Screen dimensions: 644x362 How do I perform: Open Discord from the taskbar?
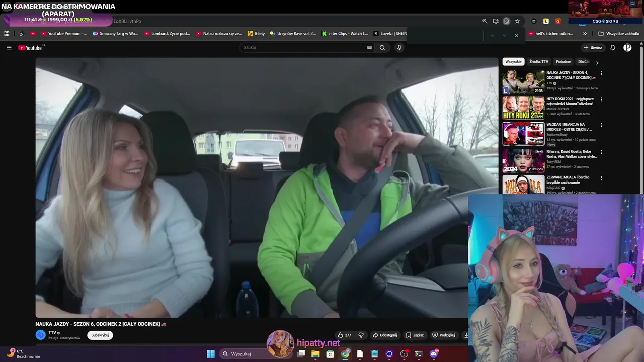pyautogui.click(x=434, y=354)
